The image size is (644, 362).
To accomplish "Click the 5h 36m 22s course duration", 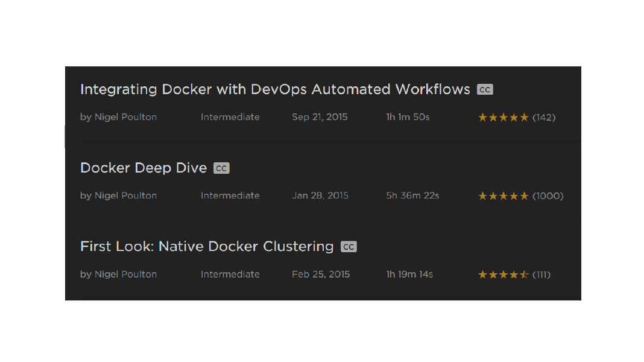I will point(412,195).
